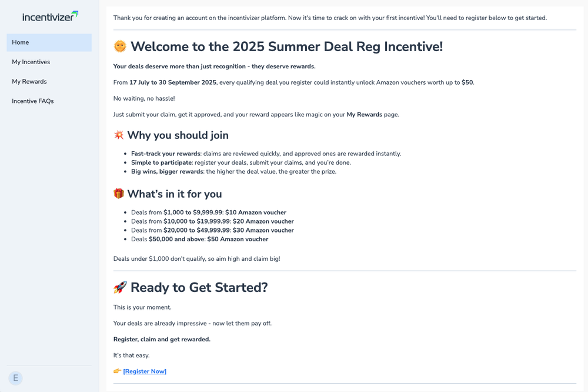Click the "Ready to Get Started?" heading text
This screenshot has width=588, height=392.
tap(199, 287)
